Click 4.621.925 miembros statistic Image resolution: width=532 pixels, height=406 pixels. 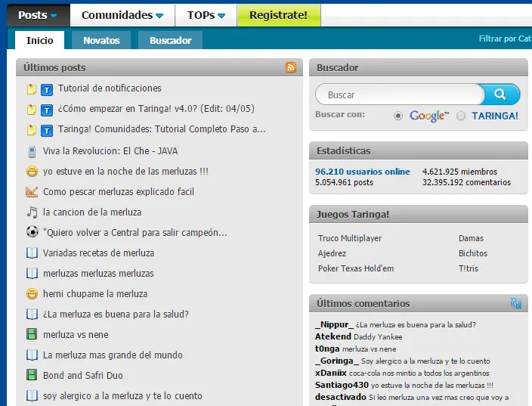[459, 172]
